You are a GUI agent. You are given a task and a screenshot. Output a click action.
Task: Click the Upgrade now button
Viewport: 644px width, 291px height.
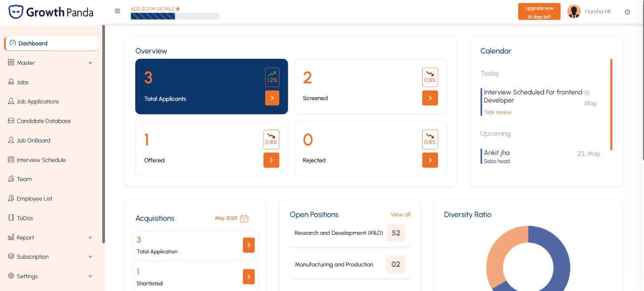(x=539, y=12)
